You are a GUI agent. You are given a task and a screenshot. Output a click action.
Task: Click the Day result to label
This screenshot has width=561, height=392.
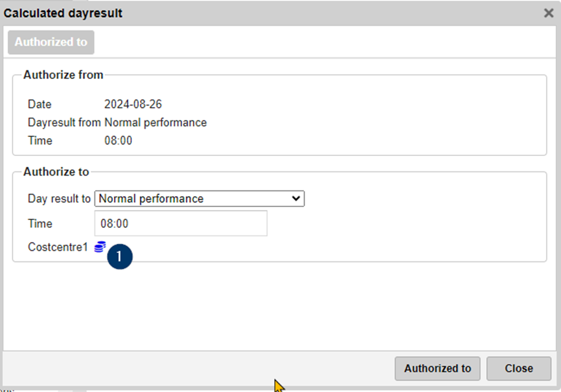click(x=59, y=199)
